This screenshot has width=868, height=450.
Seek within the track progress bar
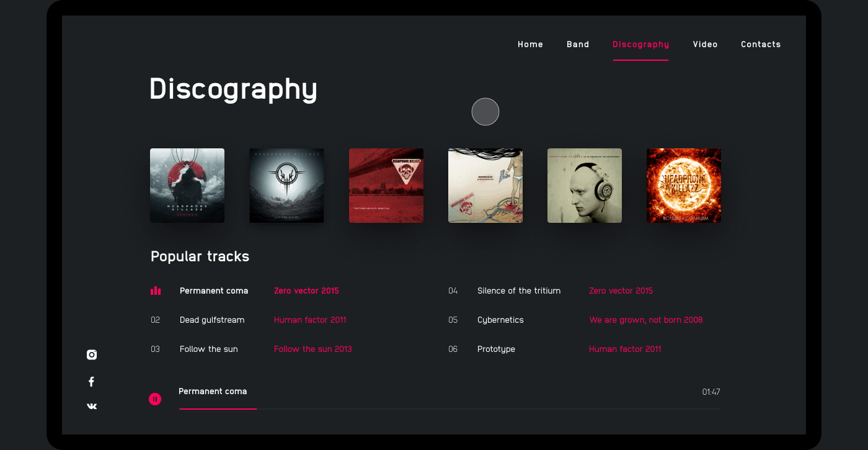tap(449, 409)
